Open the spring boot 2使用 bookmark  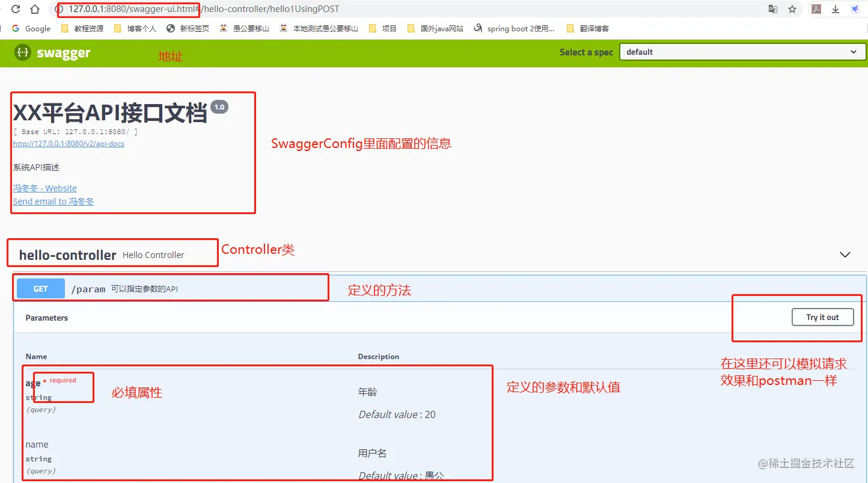coord(514,28)
